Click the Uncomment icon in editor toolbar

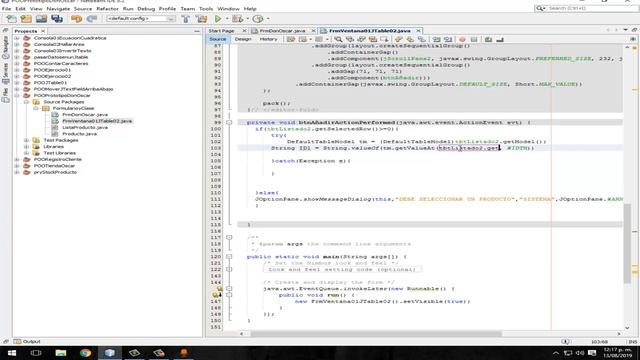tap(500, 39)
